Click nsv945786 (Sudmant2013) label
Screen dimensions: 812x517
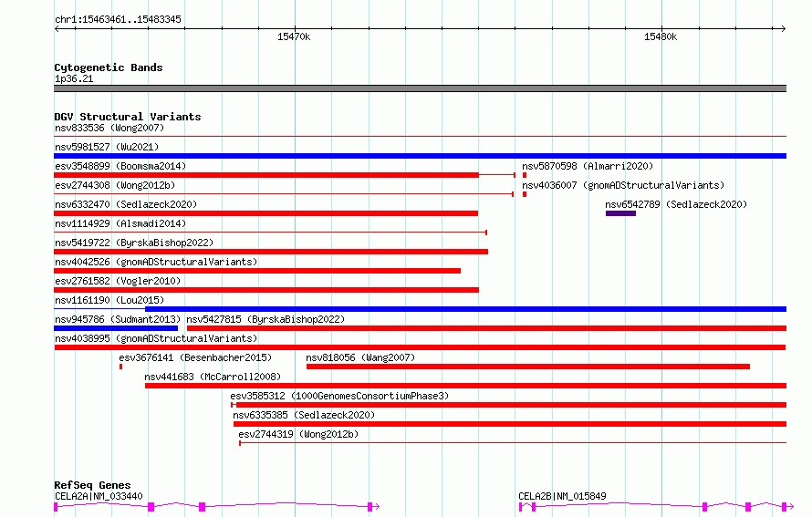click(118, 319)
